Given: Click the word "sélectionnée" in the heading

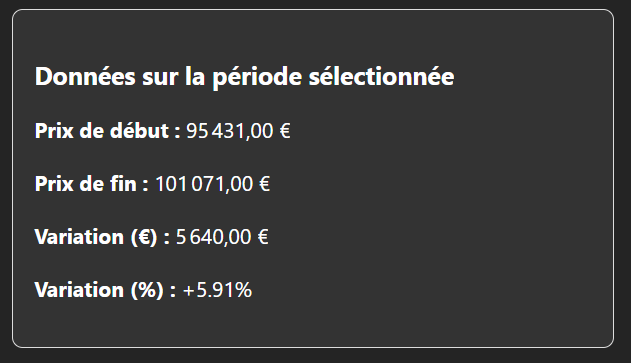Looking at the screenshot, I should click(381, 76).
